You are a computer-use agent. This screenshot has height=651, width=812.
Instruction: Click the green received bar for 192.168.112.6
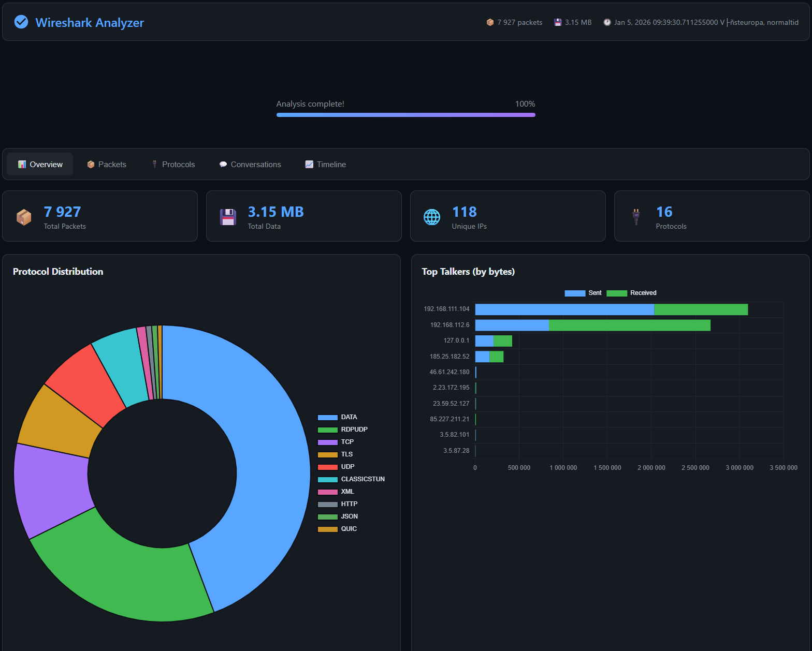click(630, 325)
